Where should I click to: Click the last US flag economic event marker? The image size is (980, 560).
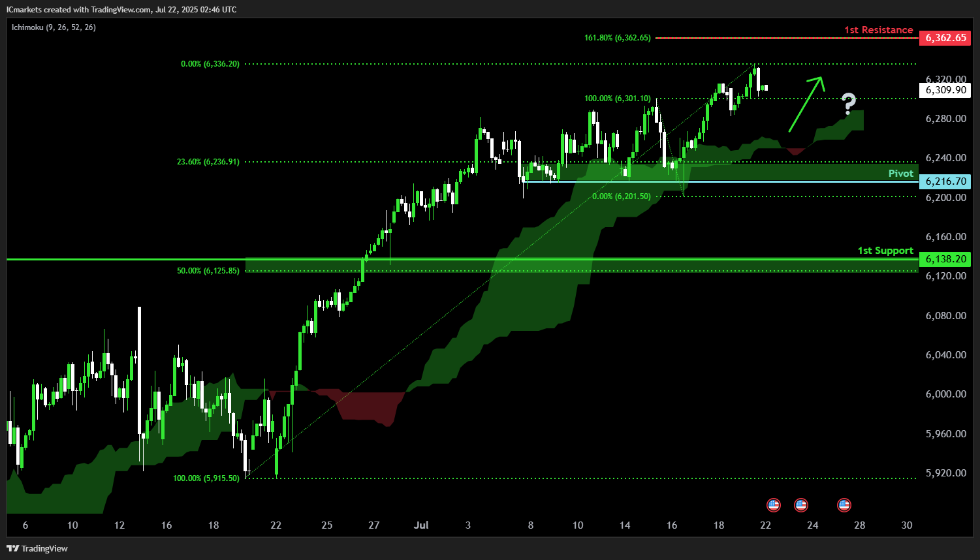(844, 505)
